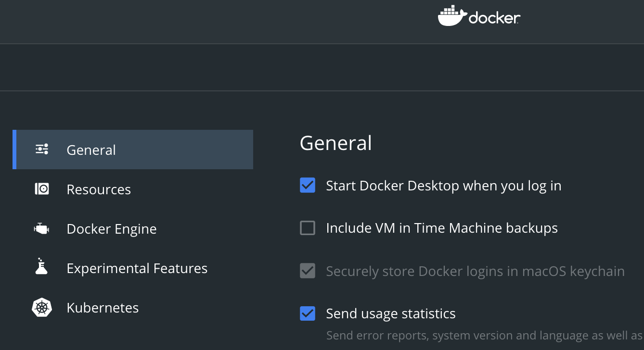Click the Securely store Docker logins checkbox
The height and width of the screenshot is (350, 644).
tap(308, 271)
